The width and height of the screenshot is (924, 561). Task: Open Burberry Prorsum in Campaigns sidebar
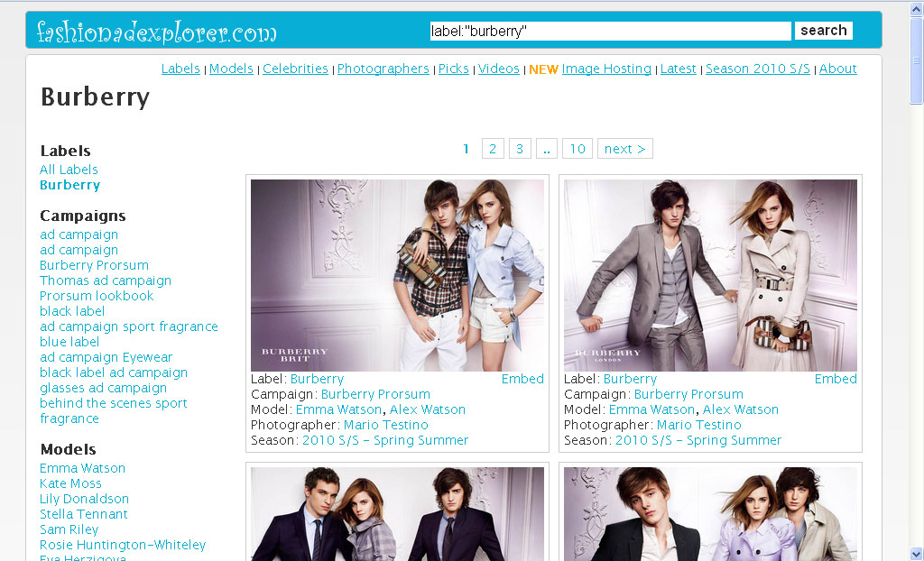pos(94,265)
